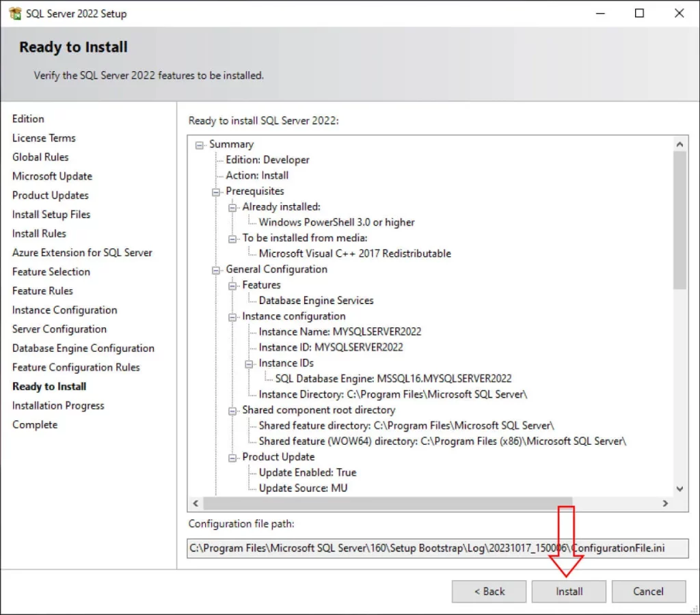700x615 pixels.
Task: Select Installation Progress in the sidebar
Action: pyautogui.click(x=58, y=405)
